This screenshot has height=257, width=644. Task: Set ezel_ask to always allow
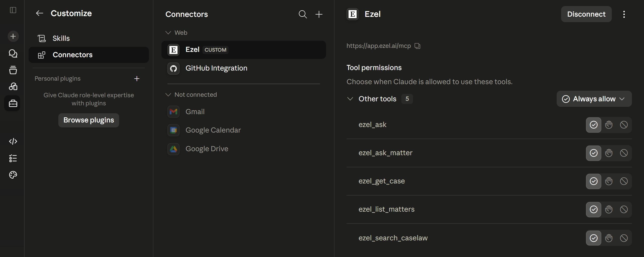[593, 125]
